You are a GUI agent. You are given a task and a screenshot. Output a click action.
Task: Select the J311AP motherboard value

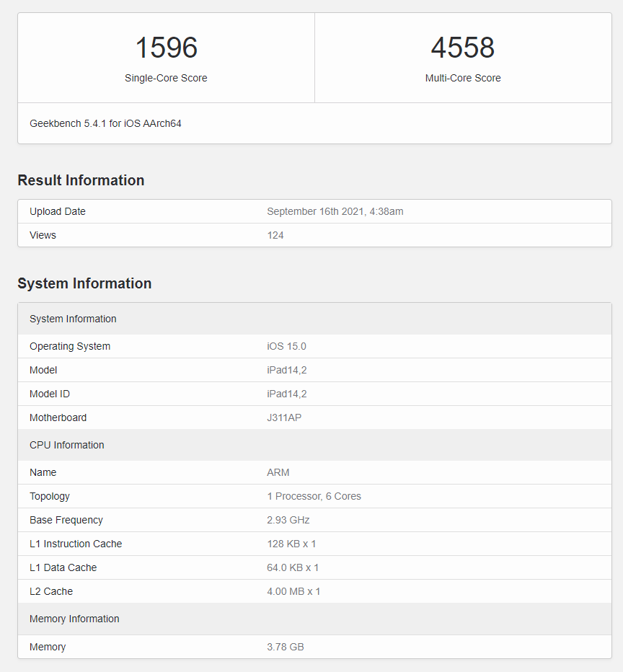pyautogui.click(x=284, y=417)
